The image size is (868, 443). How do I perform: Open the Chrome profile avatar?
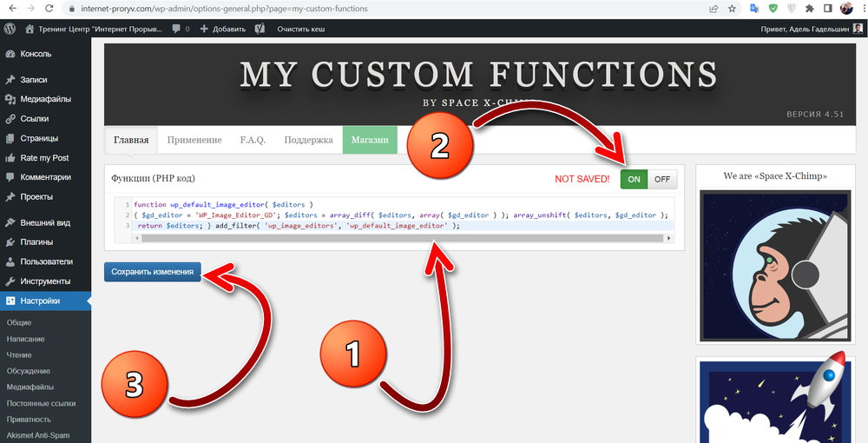[x=845, y=9]
